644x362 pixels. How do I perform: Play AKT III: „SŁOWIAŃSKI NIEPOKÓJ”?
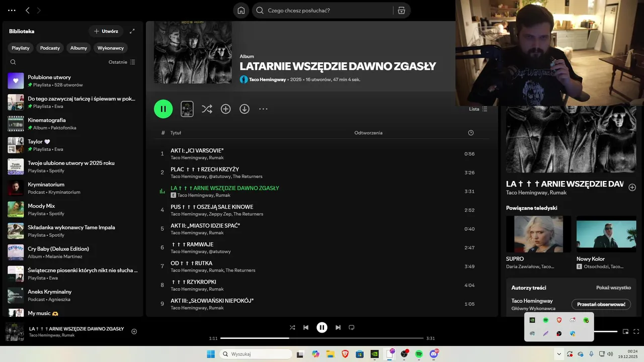pyautogui.click(x=321, y=304)
